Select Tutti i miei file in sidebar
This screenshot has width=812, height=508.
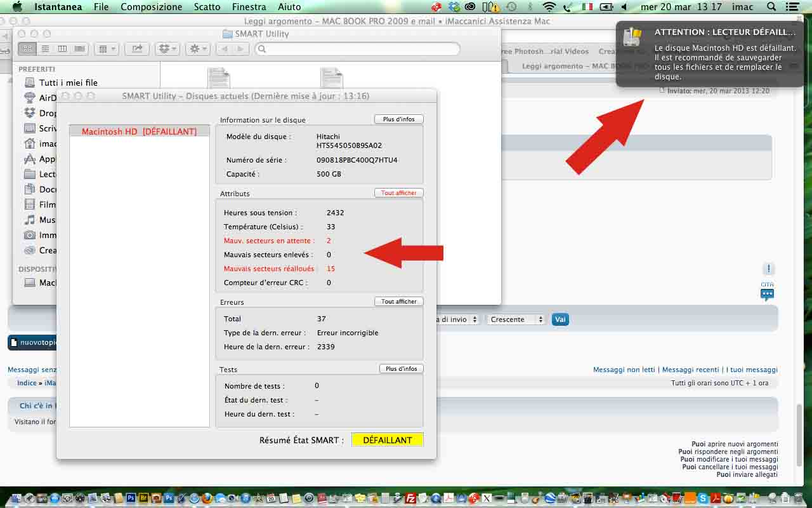coord(68,83)
